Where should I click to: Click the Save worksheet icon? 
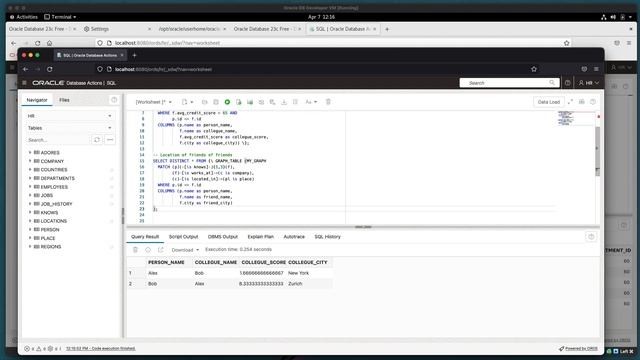click(216, 102)
